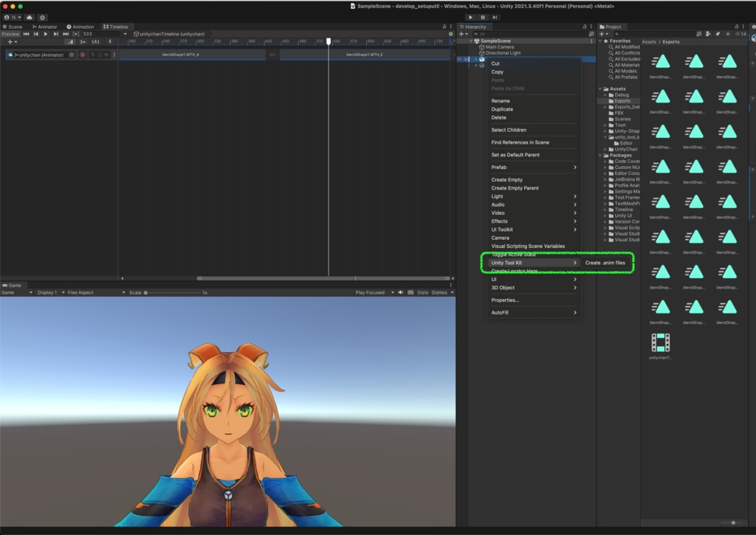The width and height of the screenshot is (756, 535).
Task: Open the Gizmos dropdown in Game view
Action: [x=441, y=291]
